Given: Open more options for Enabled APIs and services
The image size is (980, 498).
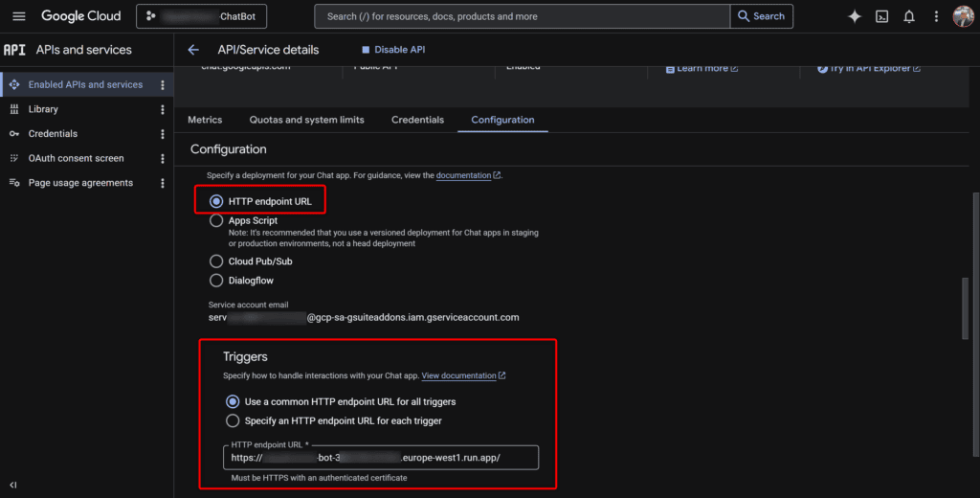Looking at the screenshot, I should tap(163, 84).
